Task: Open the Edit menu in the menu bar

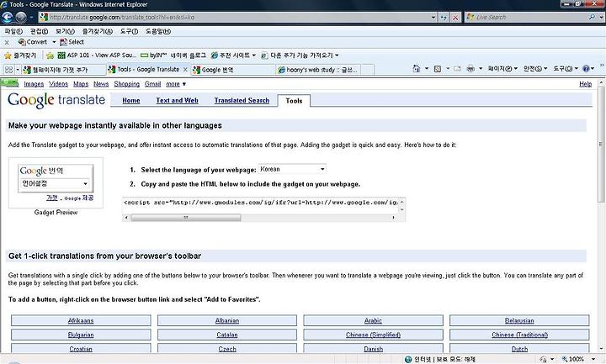Action: (39, 31)
